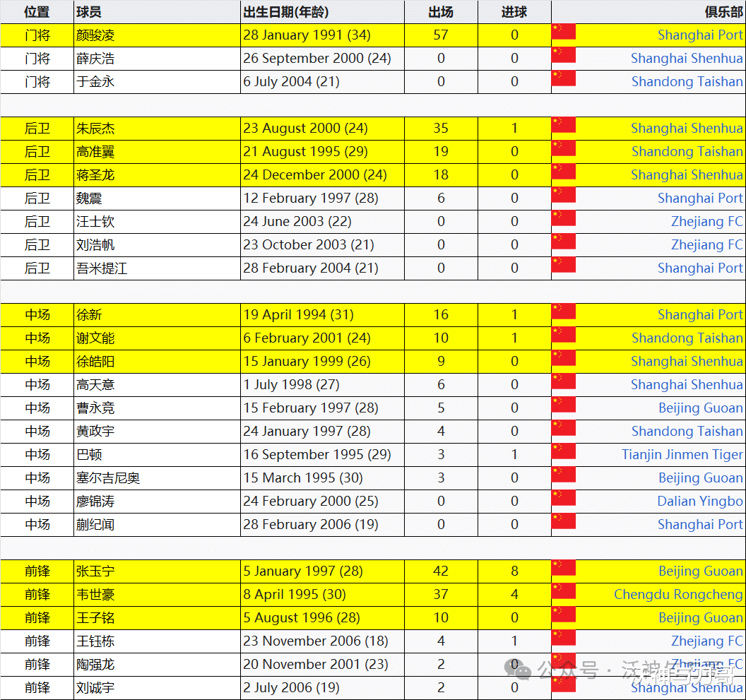Click the China flag in 塞尔吉尼奥's row
This screenshot has width=746, height=700.
[x=564, y=475]
